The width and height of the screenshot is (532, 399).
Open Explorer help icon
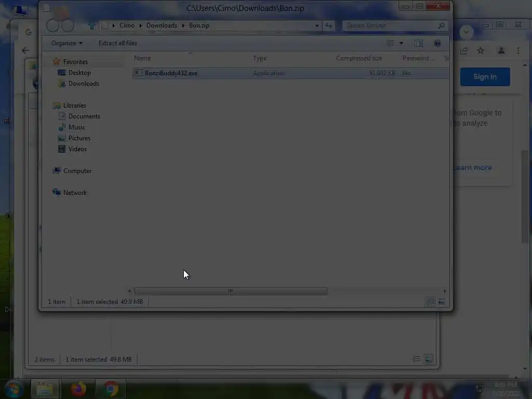click(x=437, y=43)
